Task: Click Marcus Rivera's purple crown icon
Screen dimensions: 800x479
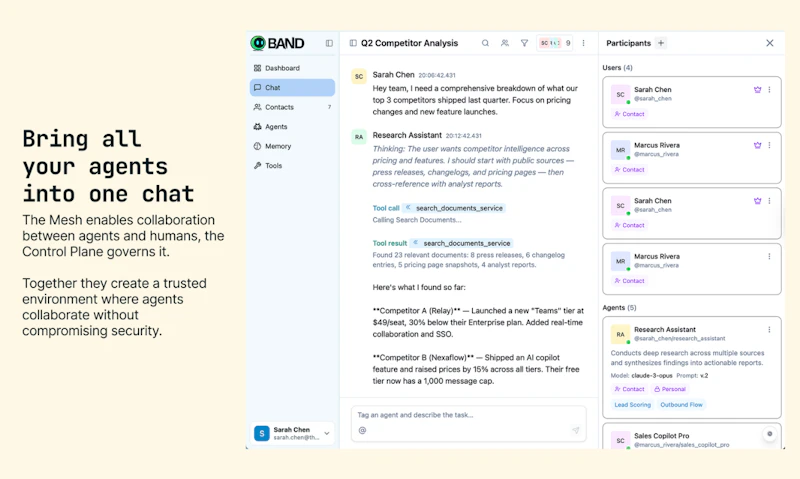Action: [x=757, y=145]
